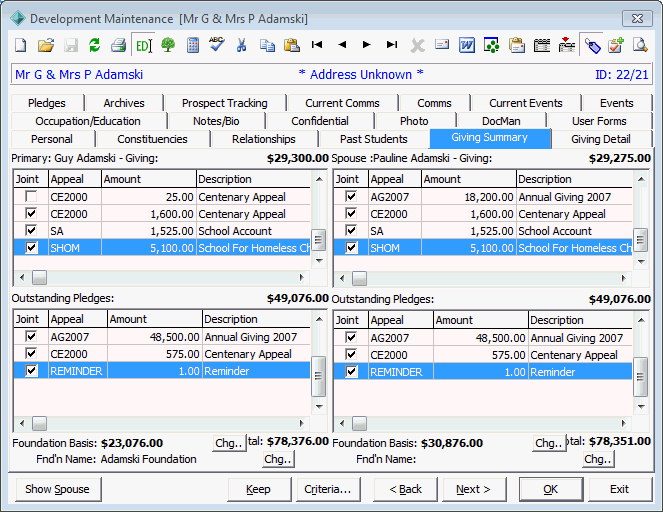Toggle the ED edit mode icon
This screenshot has height=512, width=663.
[x=143, y=45]
